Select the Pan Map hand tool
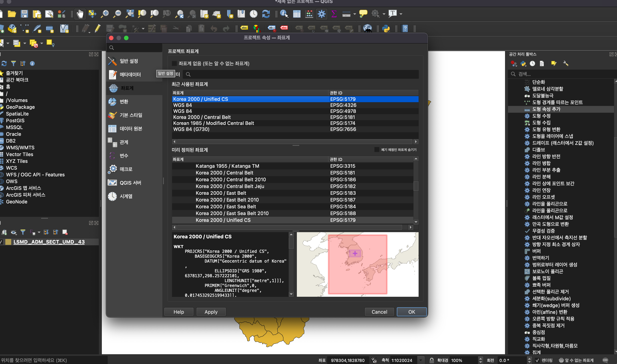 click(x=80, y=14)
